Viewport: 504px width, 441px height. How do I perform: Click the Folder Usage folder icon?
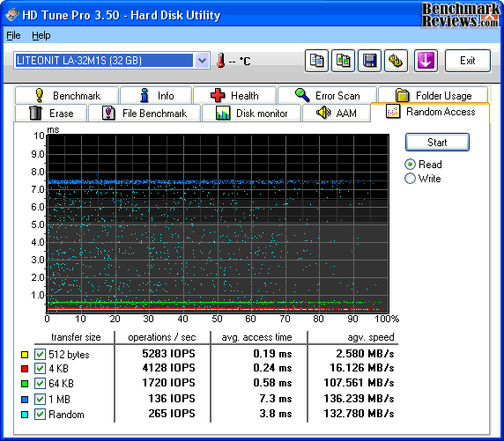(x=402, y=95)
